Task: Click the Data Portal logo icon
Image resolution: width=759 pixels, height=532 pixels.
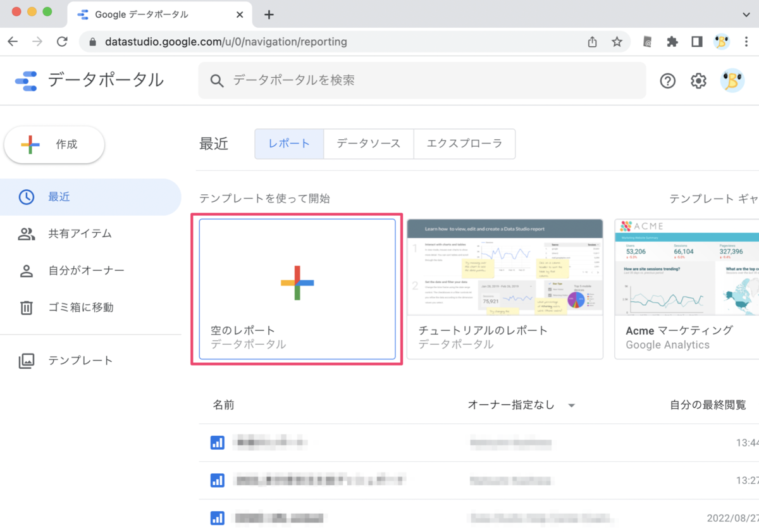Action: coord(27,80)
